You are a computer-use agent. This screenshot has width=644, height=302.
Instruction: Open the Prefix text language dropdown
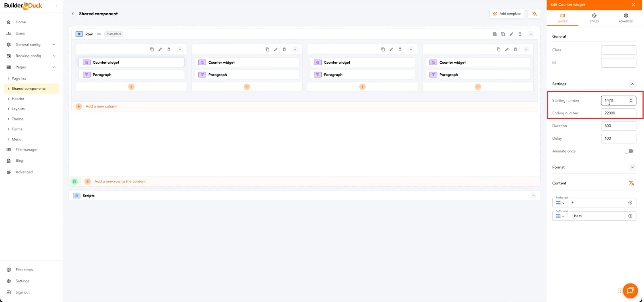[560, 203]
